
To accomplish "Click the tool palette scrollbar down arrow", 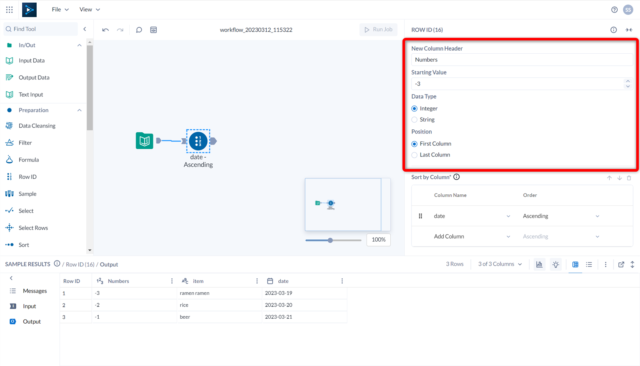I will click(90, 250).
